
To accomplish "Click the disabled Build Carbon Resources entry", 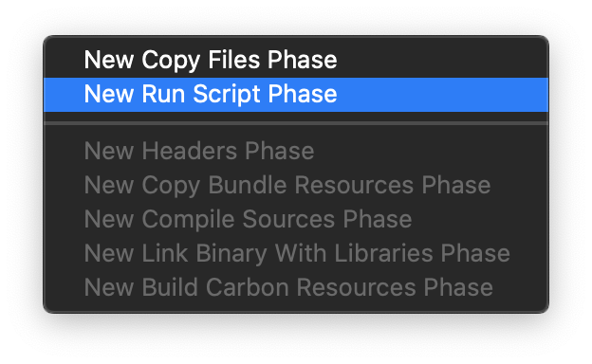I will click(x=296, y=287).
